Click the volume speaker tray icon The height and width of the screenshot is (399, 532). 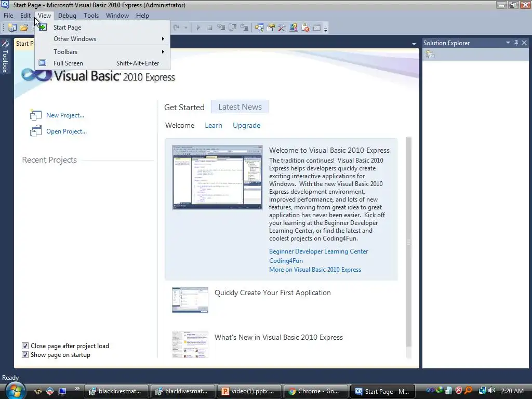(492, 391)
